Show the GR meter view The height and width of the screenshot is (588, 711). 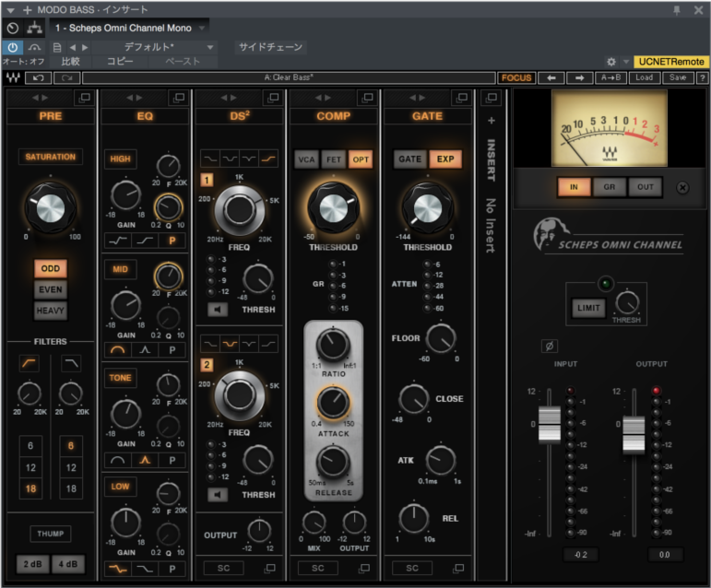click(610, 187)
